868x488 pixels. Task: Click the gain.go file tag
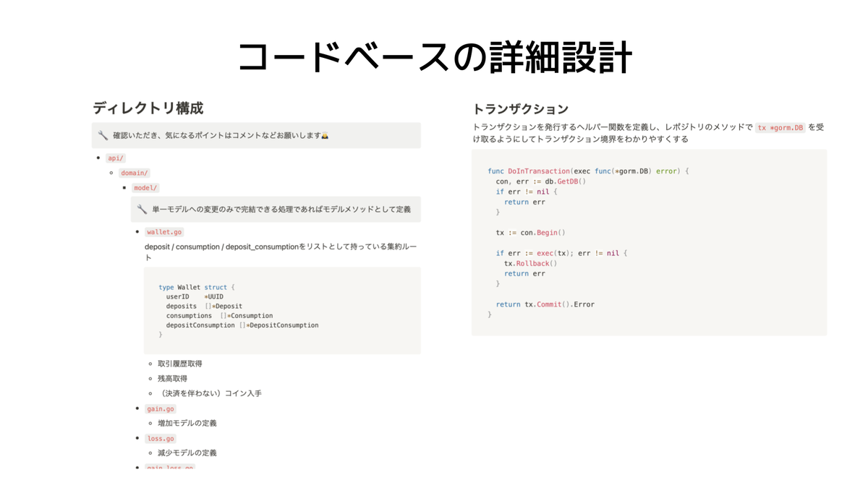[x=161, y=408]
